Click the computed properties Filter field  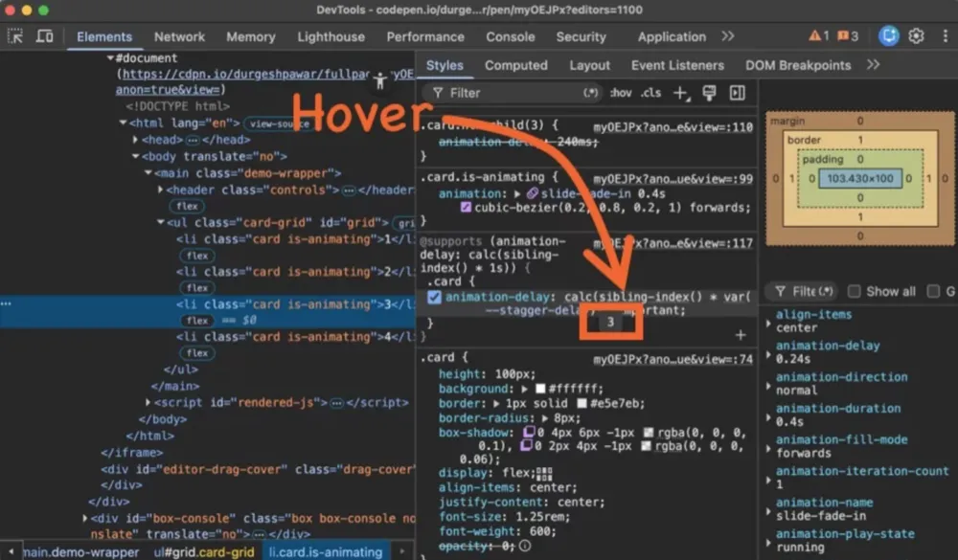[800, 291]
